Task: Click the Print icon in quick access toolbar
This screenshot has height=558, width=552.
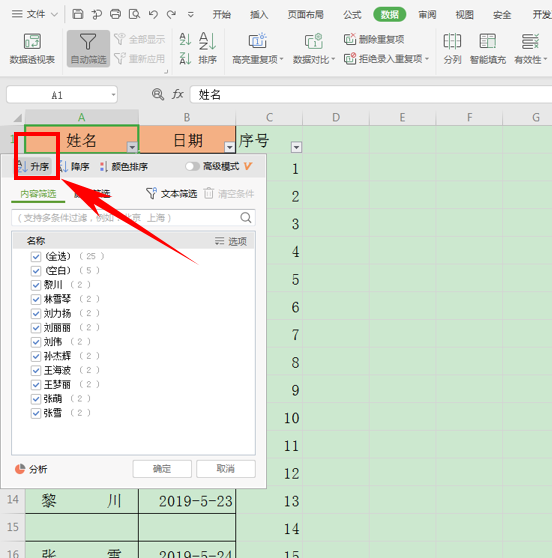Action: pyautogui.click(x=115, y=14)
